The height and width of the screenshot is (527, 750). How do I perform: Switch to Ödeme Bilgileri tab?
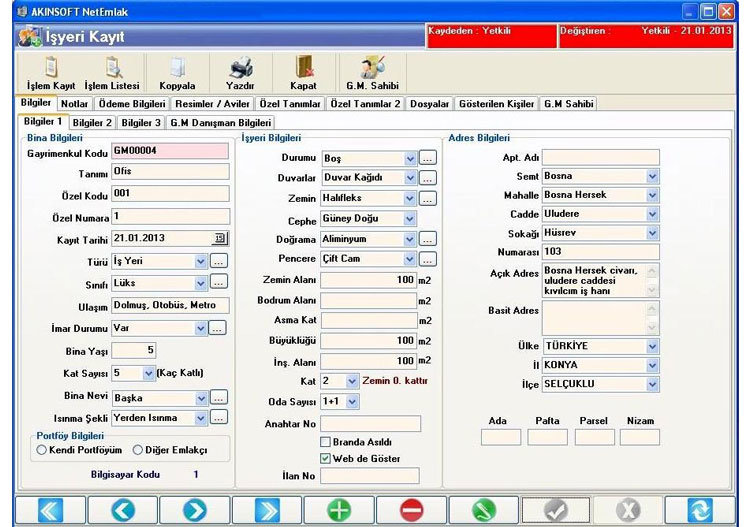132,104
